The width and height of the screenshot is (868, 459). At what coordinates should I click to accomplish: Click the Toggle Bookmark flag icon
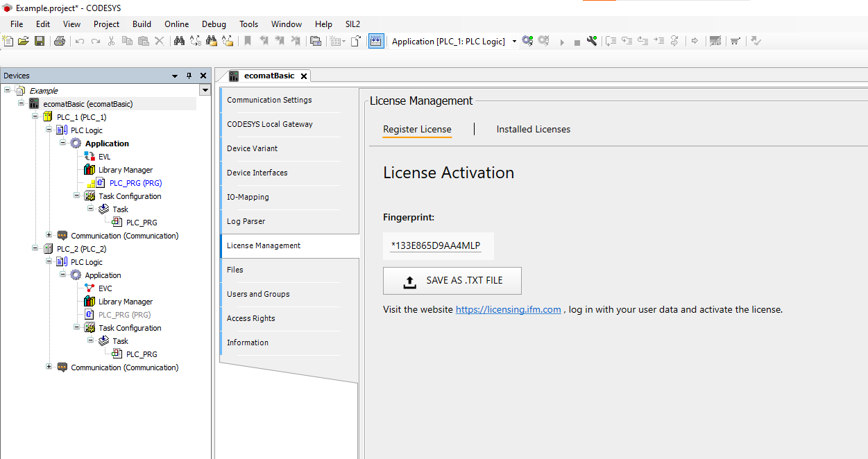point(248,42)
